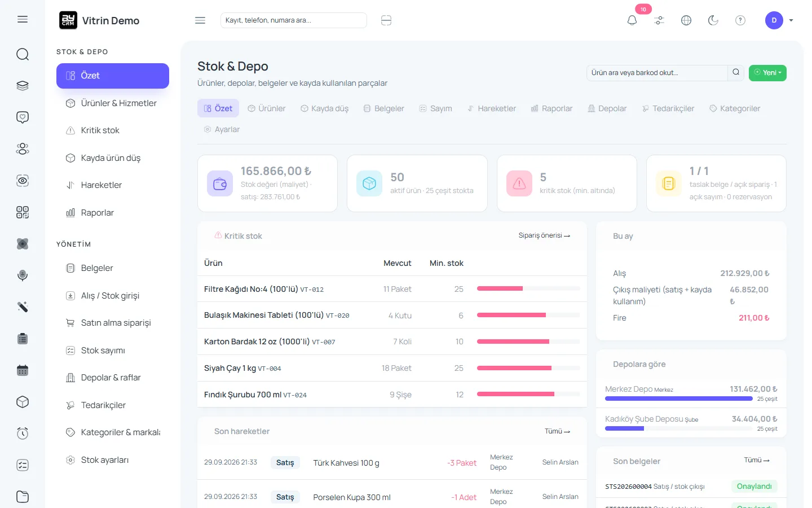Viewport: 812px width, 508px height.
Task: Open the folder icon in left rail
Action: tap(23, 497)
